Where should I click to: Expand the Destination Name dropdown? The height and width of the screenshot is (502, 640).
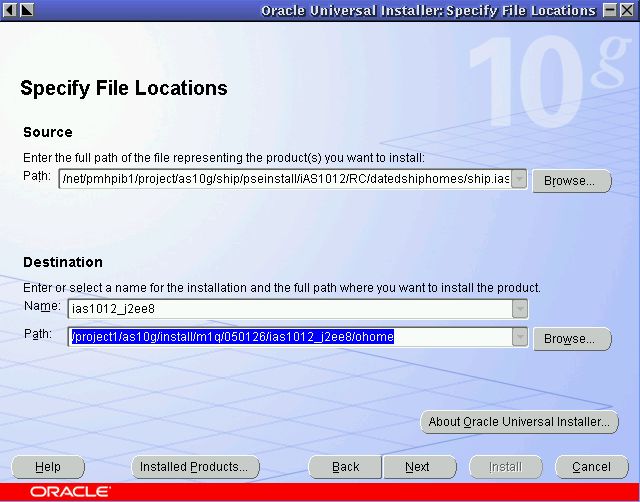pos(520,309)
